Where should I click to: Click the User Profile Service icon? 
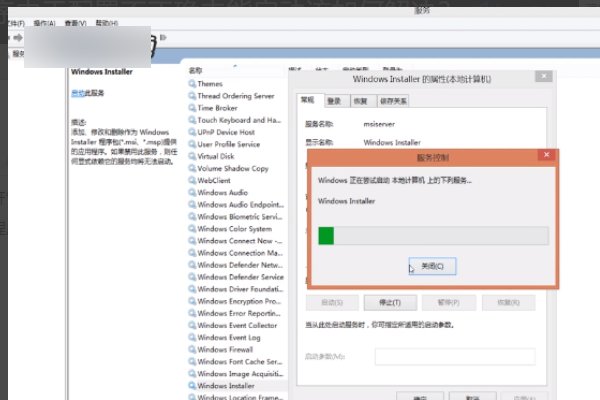[x=192, y=144]
